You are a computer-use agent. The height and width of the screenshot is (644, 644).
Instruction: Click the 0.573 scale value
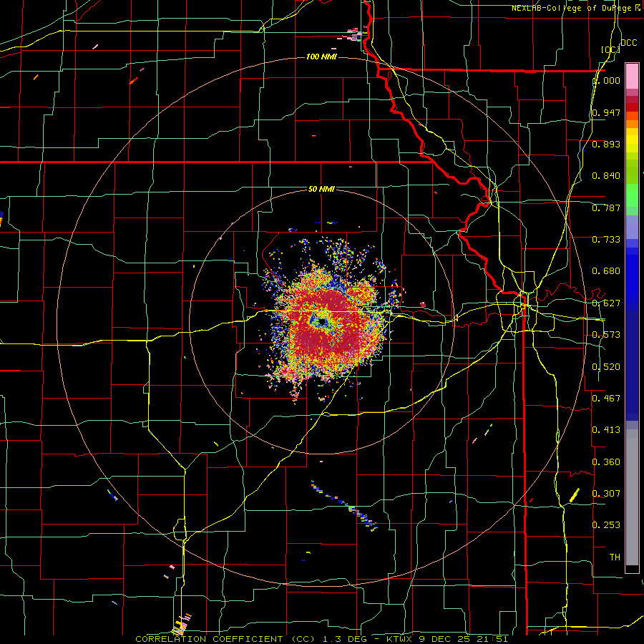pos(606,335)
